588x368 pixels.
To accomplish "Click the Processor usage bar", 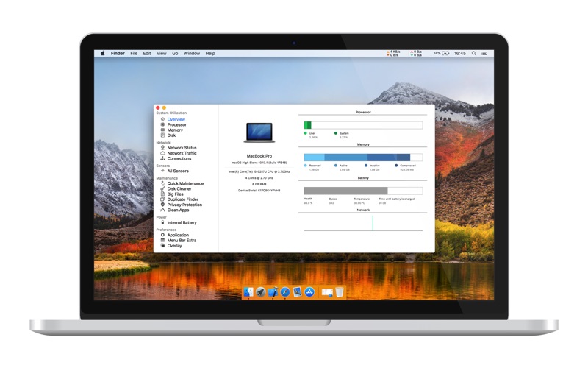I will [363, 125].
